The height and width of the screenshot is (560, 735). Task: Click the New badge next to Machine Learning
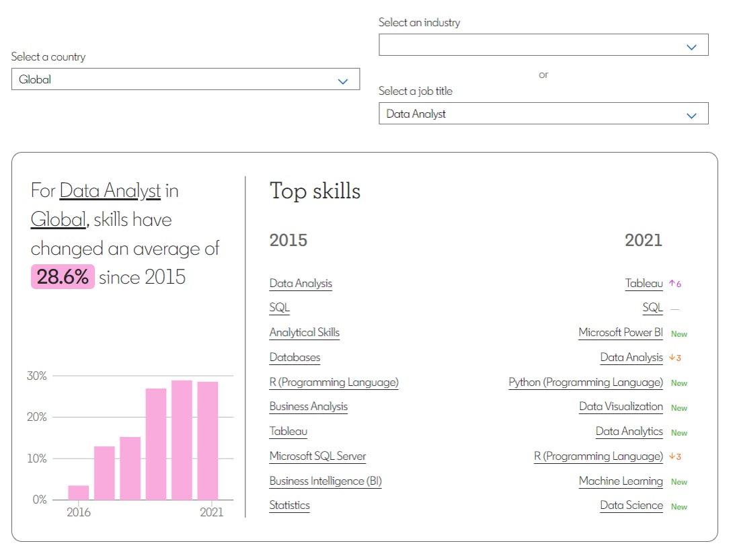click(679, 482)
